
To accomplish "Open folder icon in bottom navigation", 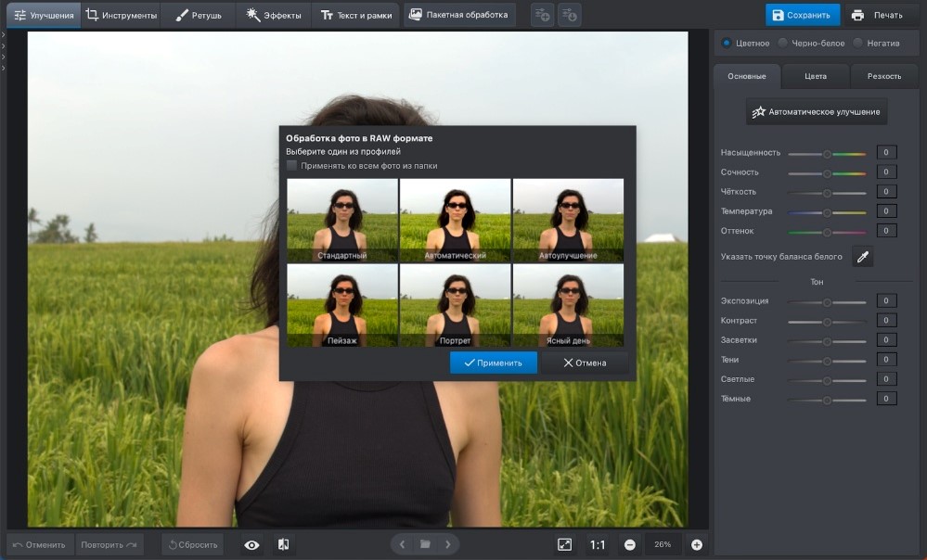I will [425, 544].
